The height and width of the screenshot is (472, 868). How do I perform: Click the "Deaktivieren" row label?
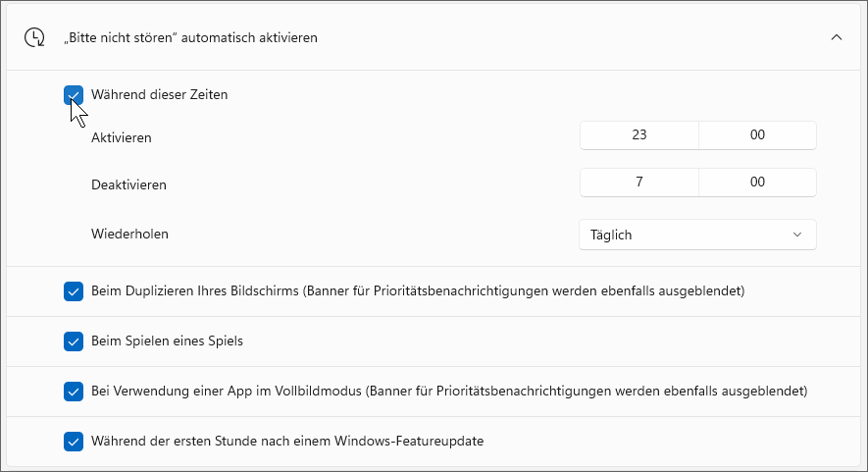(129, 184)
